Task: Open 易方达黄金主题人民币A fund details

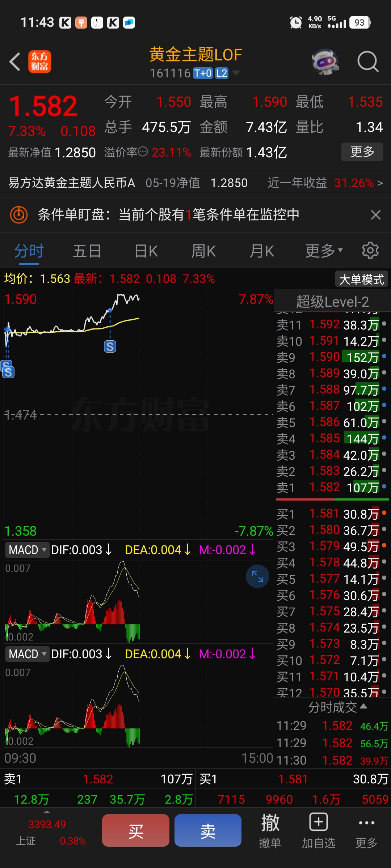Action: click(72, 183)
